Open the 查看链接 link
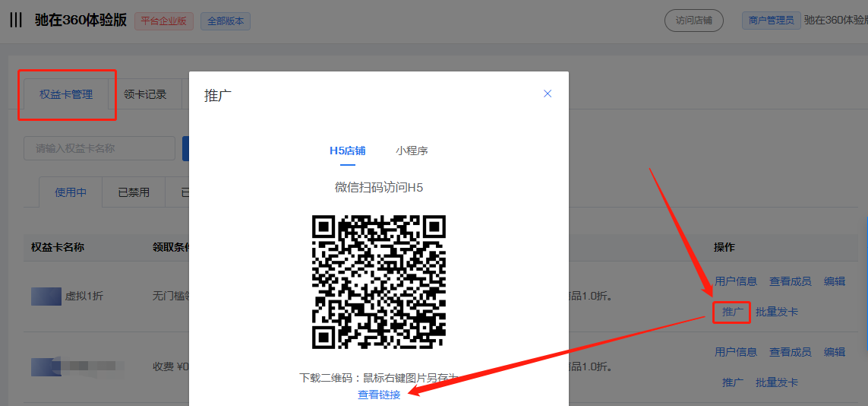Screen dimensions: 868x406 (x=379, y=395)
